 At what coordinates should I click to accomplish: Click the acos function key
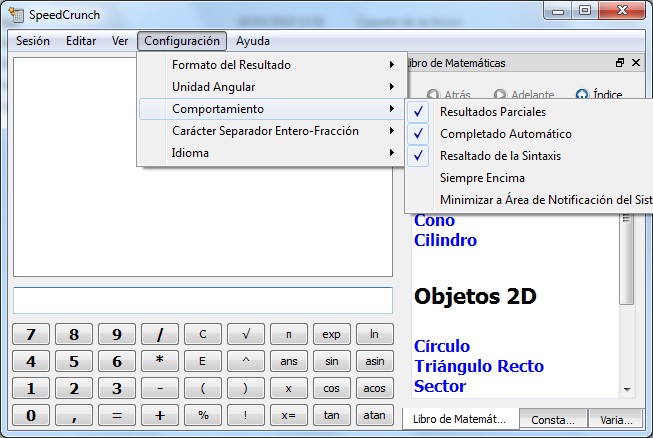(x=374, y=388)
